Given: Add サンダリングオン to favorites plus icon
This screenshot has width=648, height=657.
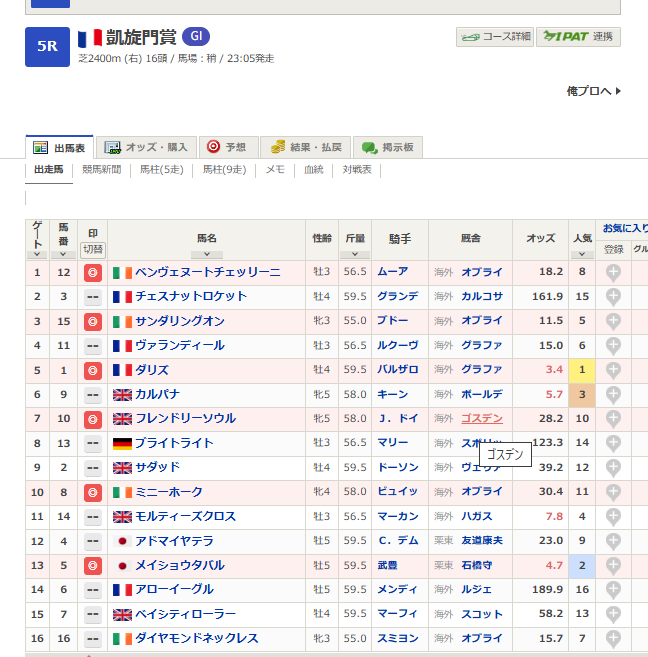Looking at the screenshot, I should coord(613,322).
